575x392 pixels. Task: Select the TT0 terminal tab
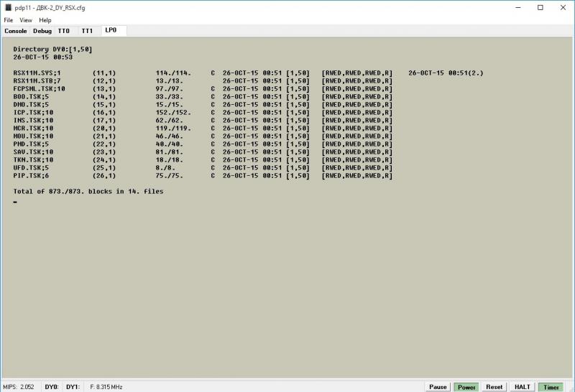click(65, 31)
